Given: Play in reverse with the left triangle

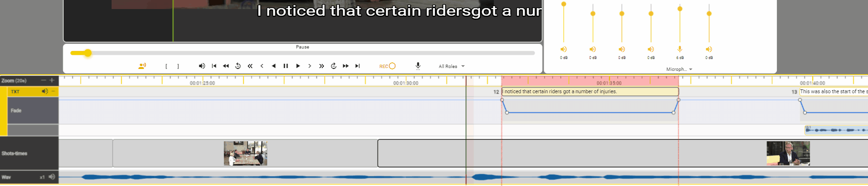Looking at the screenshot, I should (274, 66).
